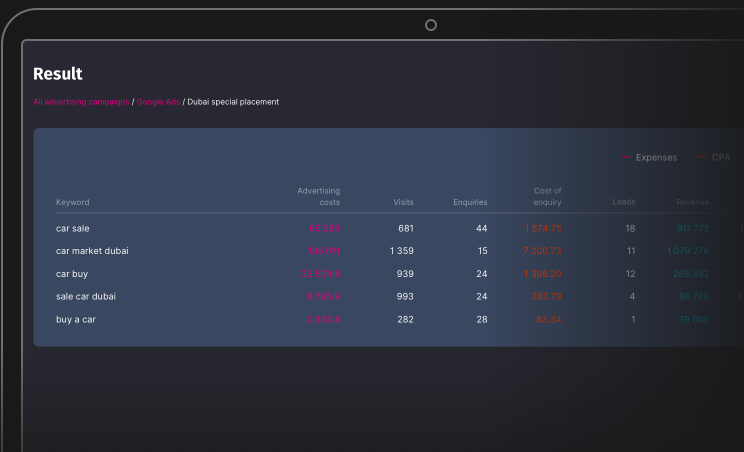Click advertising cost value 108 011
The height and width of the screenshot is (452, 744).
pos(324,251)
